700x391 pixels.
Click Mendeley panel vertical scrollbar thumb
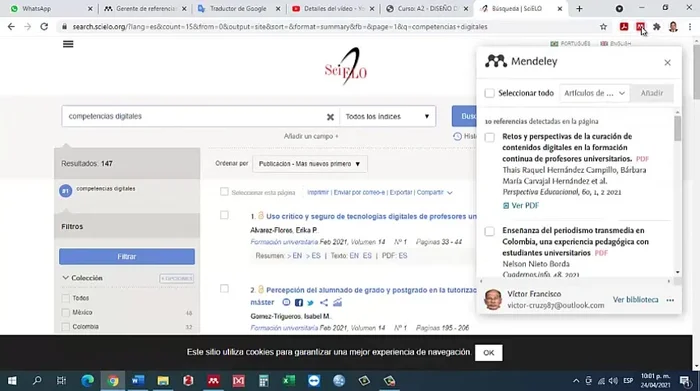(x=678, y=129)
